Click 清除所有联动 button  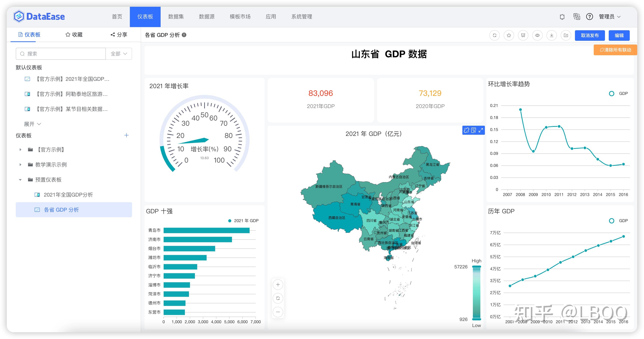(615, 50)
